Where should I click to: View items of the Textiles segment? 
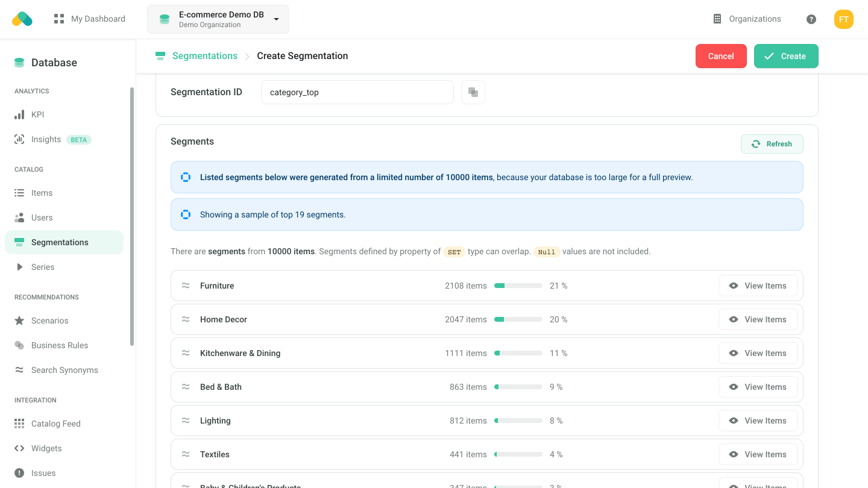pyautogui.click(x=758, y=454)
